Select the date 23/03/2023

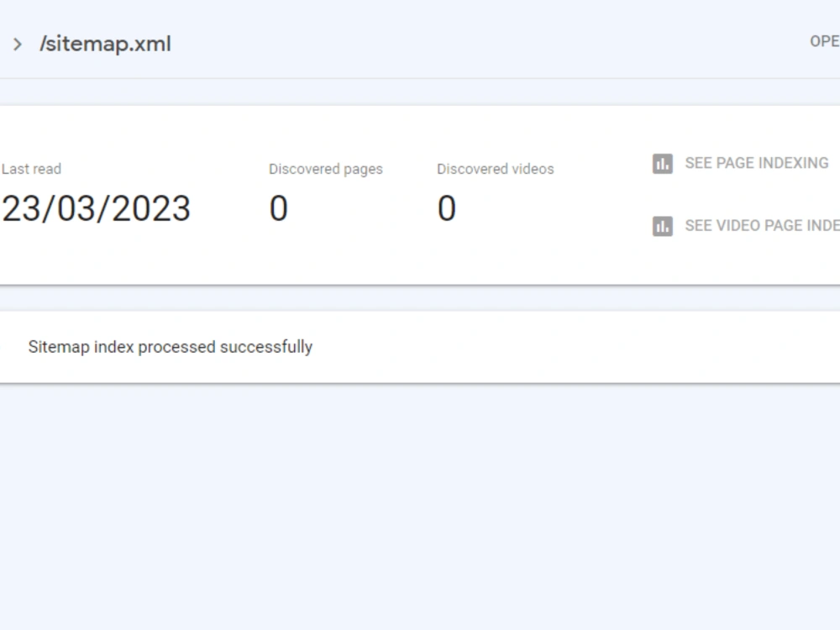[96, 208]
